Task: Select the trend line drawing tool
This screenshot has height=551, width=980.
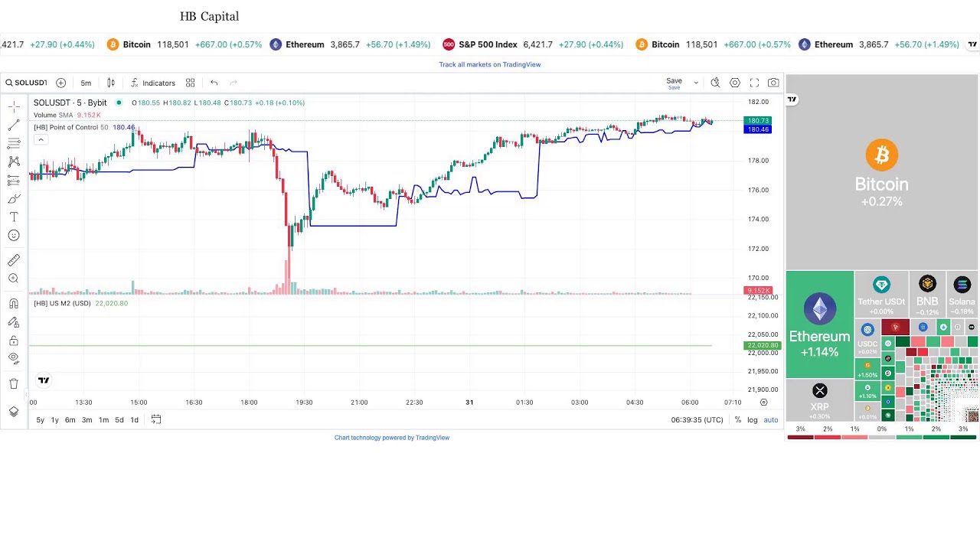Action: [x=14, y=125]
